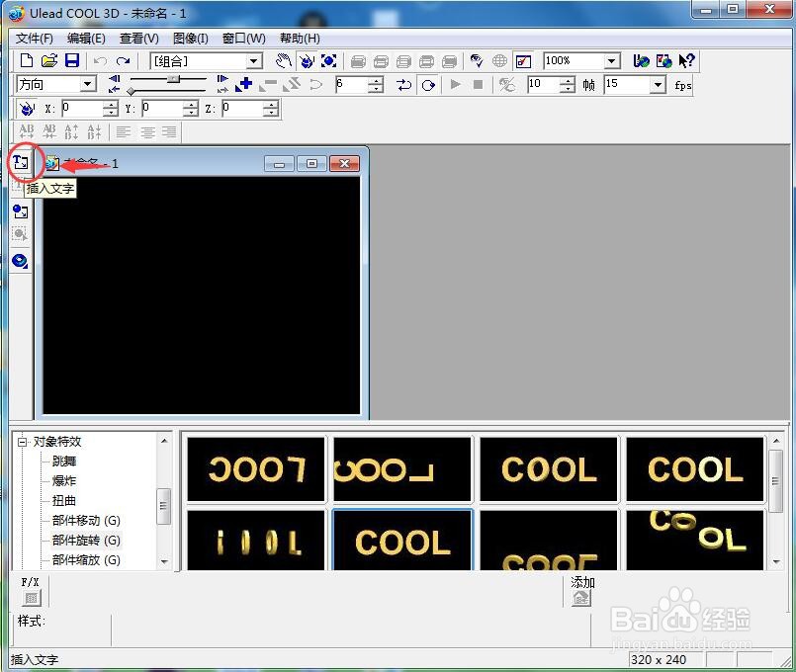Click the Internet browser globe icon

[x=641, y=61]
